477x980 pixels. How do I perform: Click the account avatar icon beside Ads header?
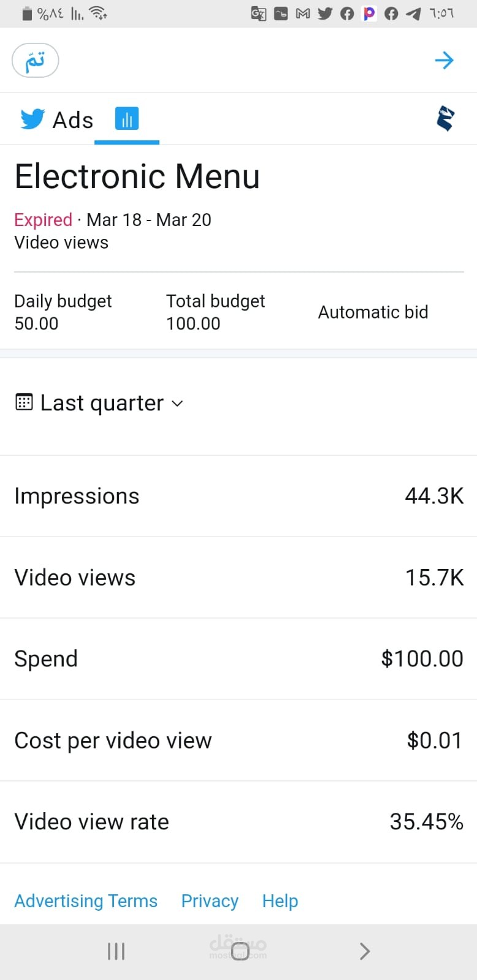(446, 118)
